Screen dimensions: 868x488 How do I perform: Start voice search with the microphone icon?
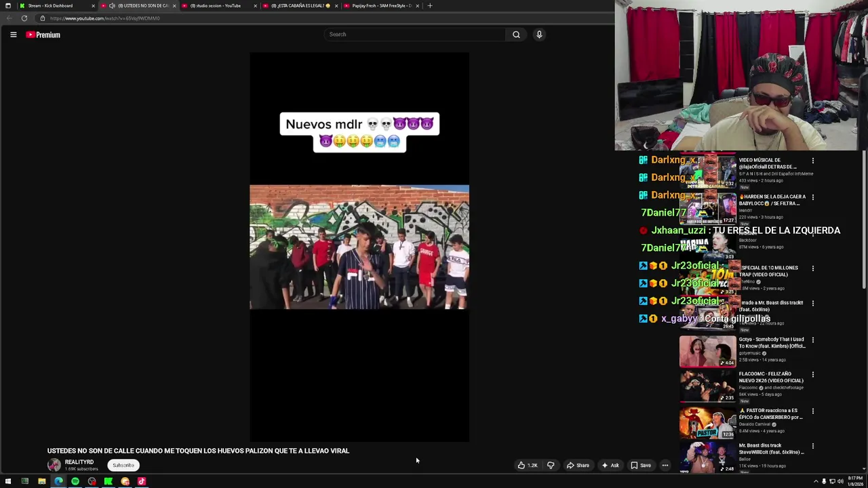[539, 35]
